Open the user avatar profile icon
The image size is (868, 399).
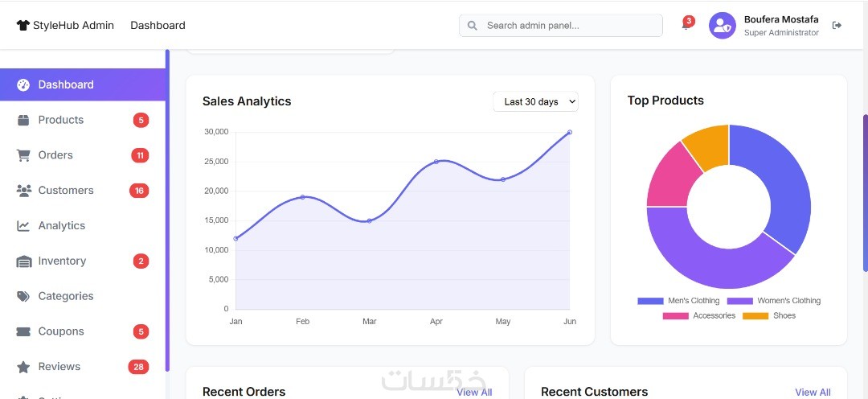pyautogui.click(x=723, y=26)
